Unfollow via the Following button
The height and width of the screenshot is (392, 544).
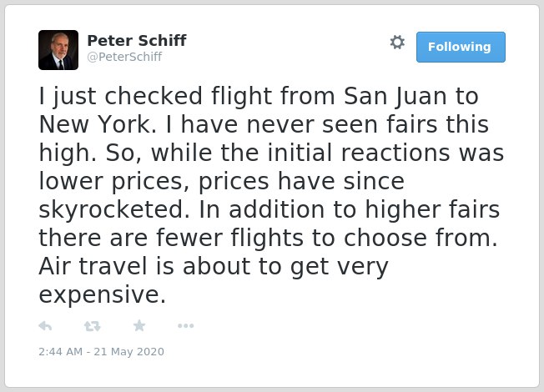click(461, 48)
